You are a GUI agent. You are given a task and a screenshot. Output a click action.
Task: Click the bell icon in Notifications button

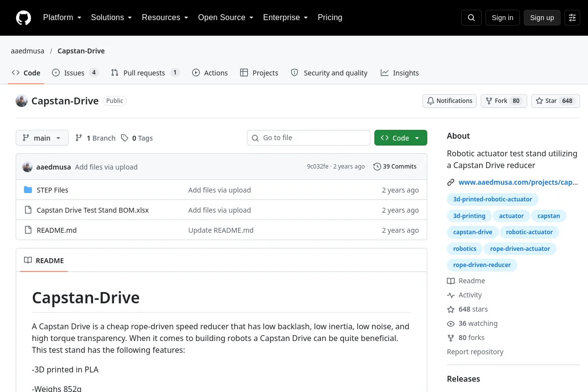pos(431,101)
